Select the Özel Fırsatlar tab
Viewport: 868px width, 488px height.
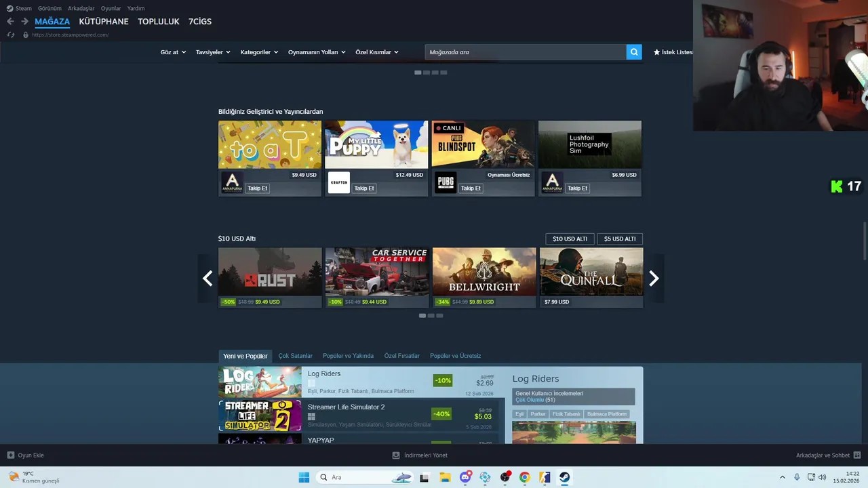point(401,356)
